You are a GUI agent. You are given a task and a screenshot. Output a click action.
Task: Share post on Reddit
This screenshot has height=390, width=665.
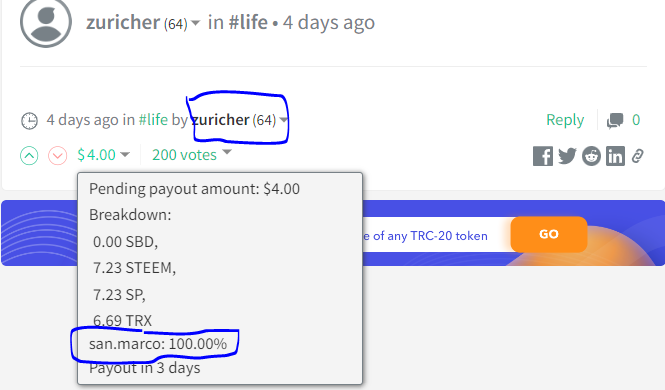click(x=591, y=156)
